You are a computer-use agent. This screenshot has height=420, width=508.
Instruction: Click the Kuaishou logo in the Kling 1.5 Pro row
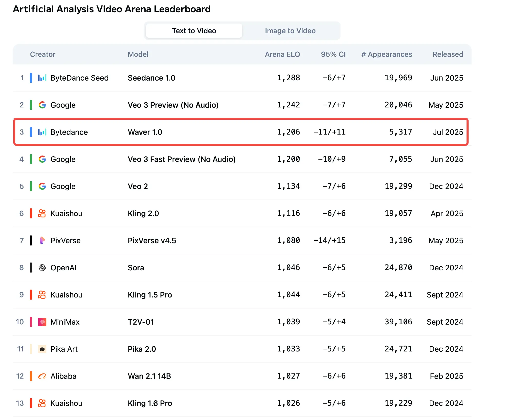(42, 295)
